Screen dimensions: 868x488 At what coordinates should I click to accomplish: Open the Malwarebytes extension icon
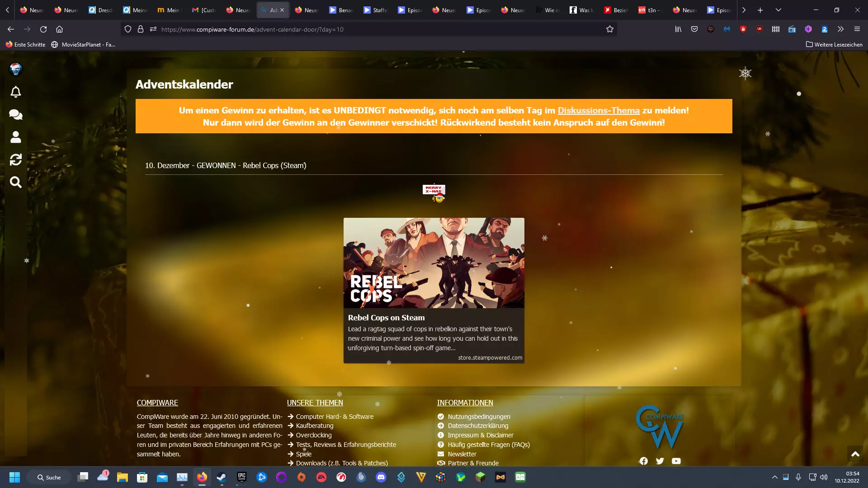(727, 29)
